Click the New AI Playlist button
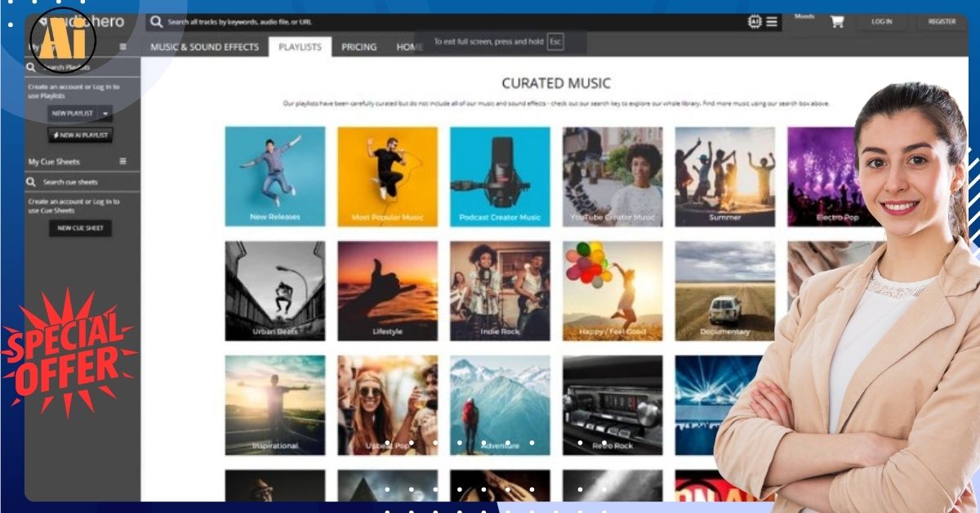The image size is (980, 513). pos(80,136)
